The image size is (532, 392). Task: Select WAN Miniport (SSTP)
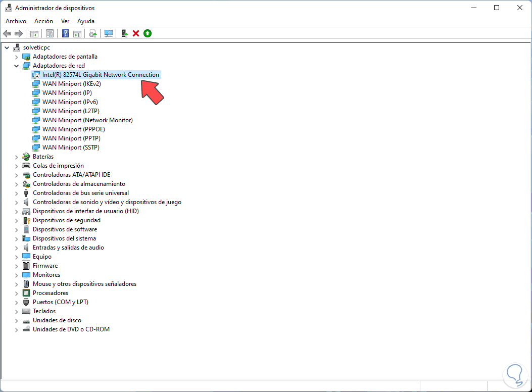point(71,148)
